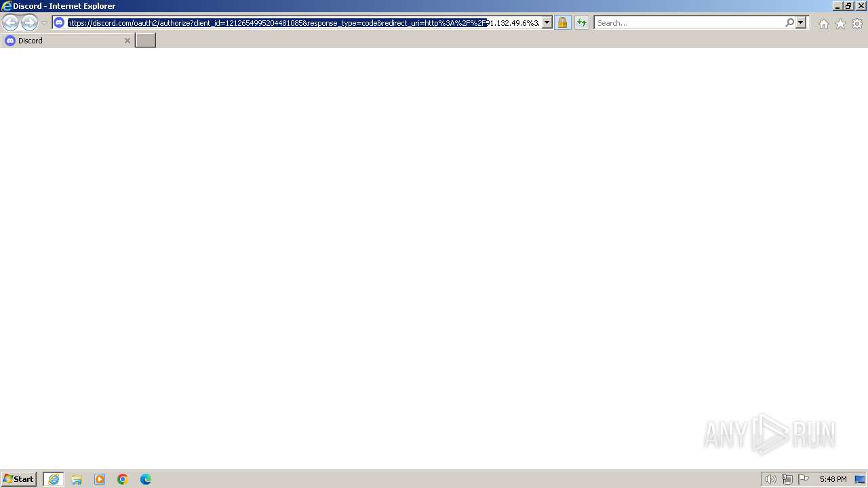
Task: Launch Google Chrome from taskbar
Action: tap(123, 479)
